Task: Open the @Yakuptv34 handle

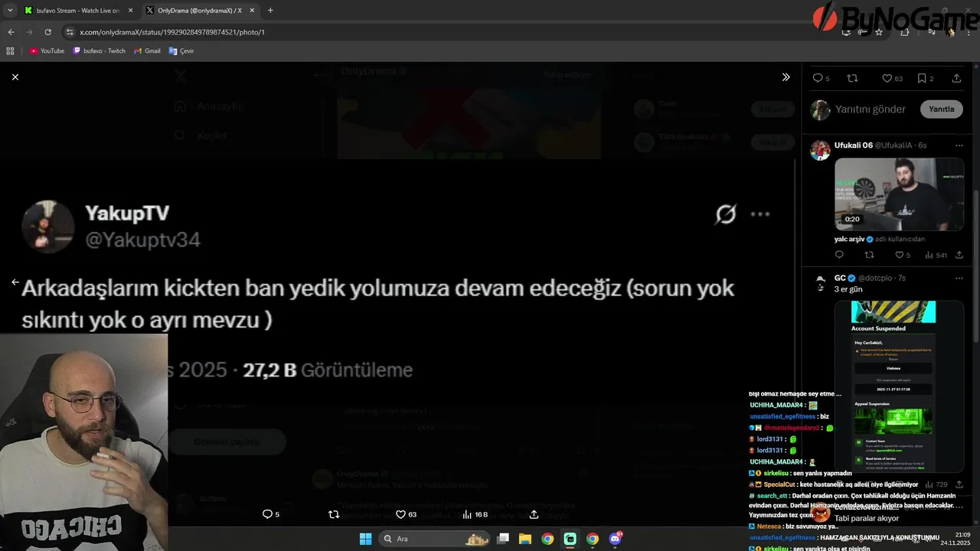Action: pyautogui.click(x=142, y=240)
